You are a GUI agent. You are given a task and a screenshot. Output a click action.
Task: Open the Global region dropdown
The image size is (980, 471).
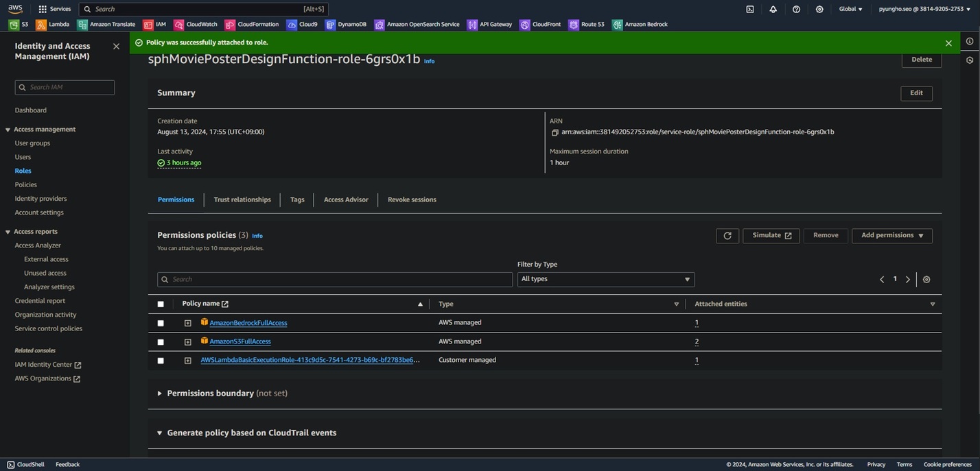[851, 9]
